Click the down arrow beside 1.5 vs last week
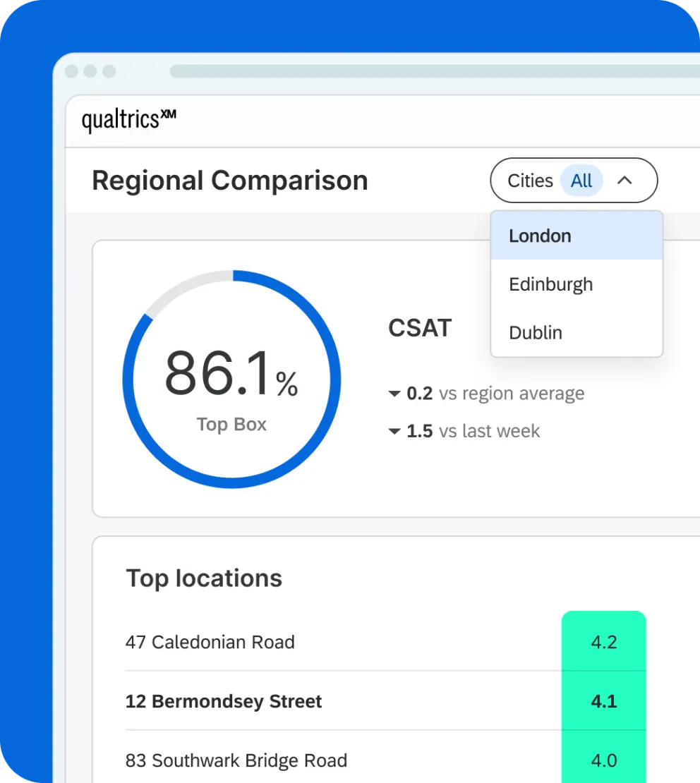 point(394,431)
